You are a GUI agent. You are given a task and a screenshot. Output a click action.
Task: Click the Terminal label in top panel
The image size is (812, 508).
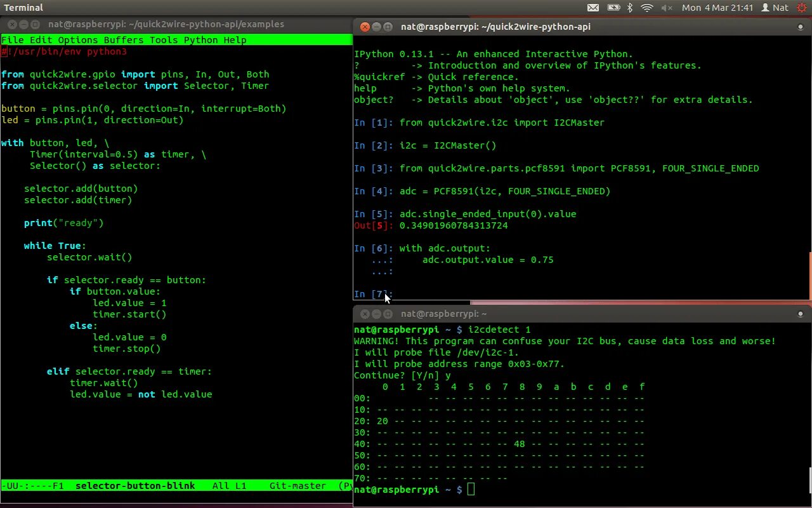coord(23,8)
